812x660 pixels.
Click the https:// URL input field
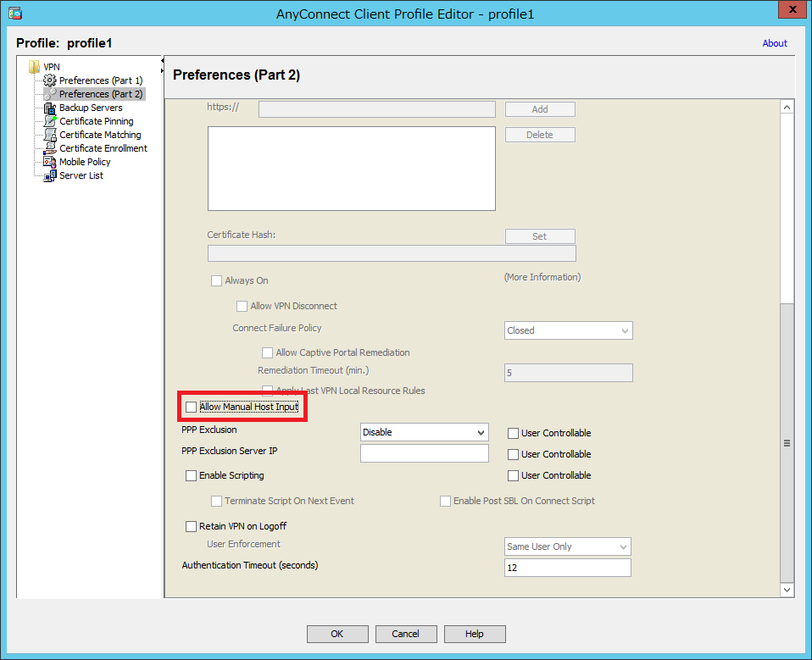[x=377, y=109]
